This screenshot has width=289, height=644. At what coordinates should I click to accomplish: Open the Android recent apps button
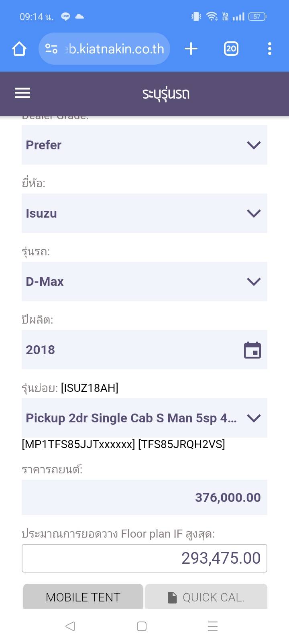coord(212,626)
